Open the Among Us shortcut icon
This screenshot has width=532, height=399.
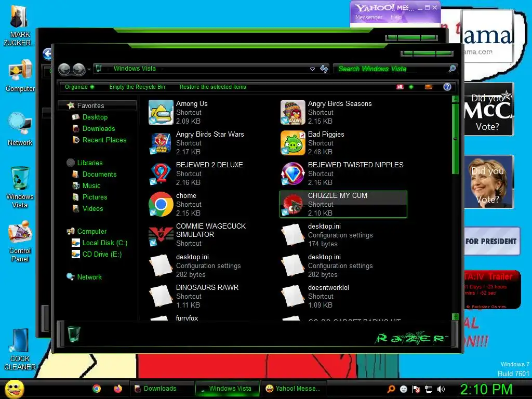pyautogui.click(x=161, y=112)
